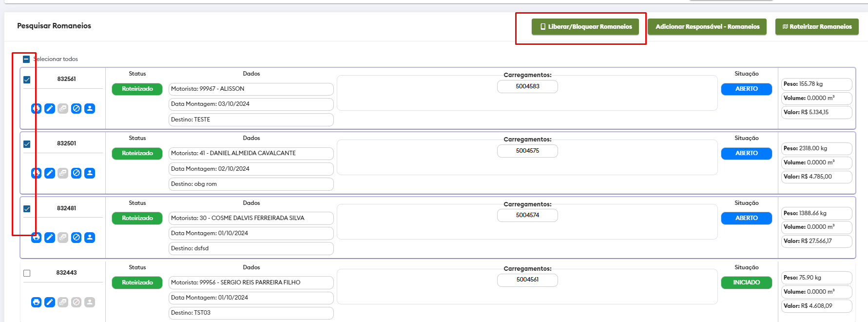Click Roteirizar Romaneios button

(x=817, y=27)
